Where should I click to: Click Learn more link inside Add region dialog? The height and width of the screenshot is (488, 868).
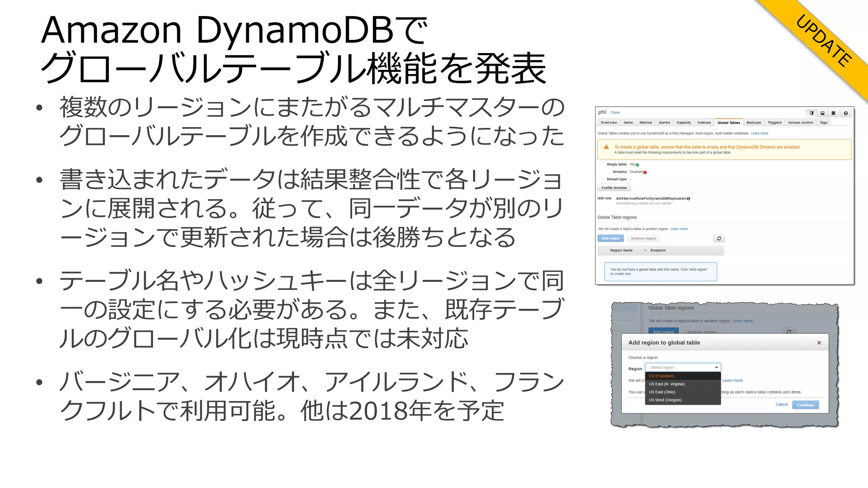pos(732,381)
